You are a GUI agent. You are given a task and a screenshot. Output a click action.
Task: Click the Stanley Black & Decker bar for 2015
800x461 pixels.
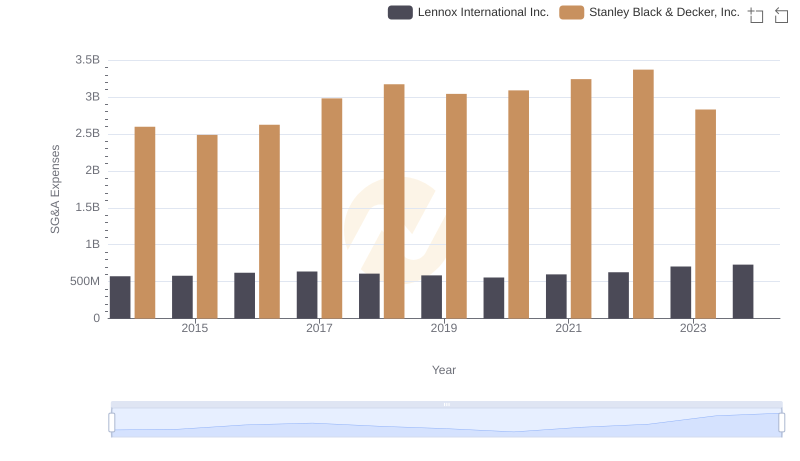click(207, 227)
